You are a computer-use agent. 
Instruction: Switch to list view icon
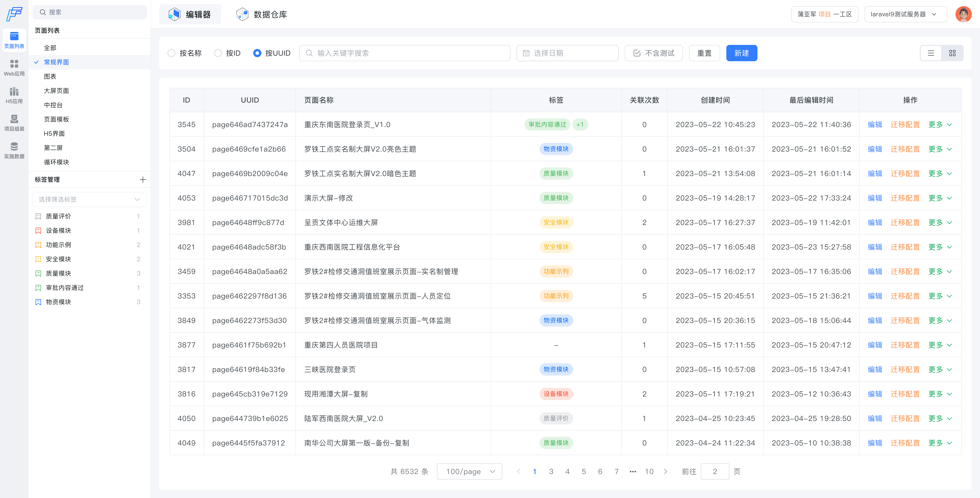(x=931, y=53)
